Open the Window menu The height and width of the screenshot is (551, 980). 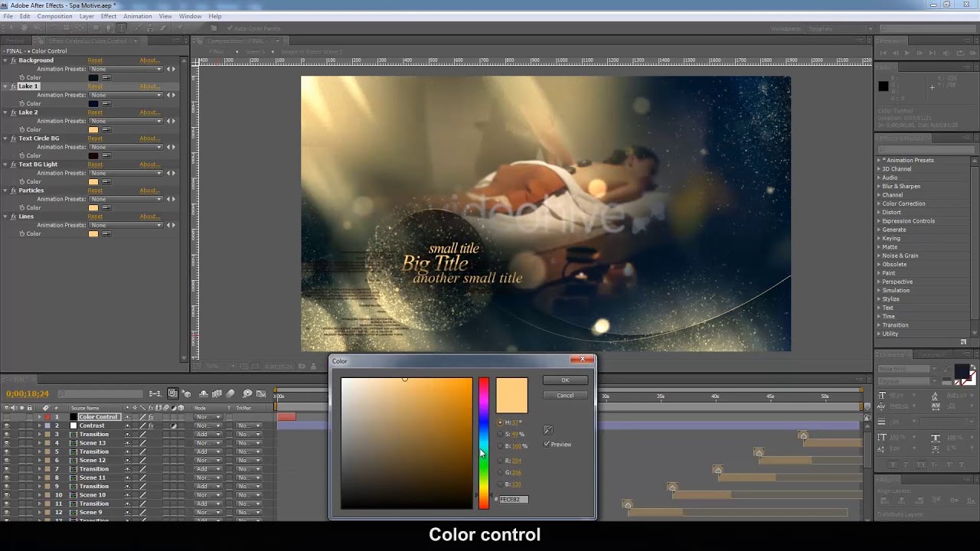click(190, 16)
